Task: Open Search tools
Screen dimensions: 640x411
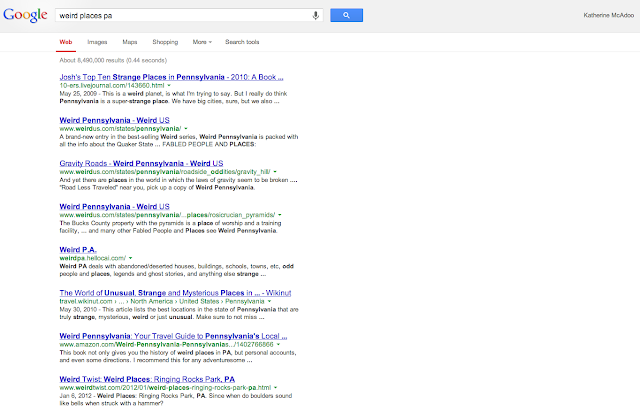Action: coord(242,42)
